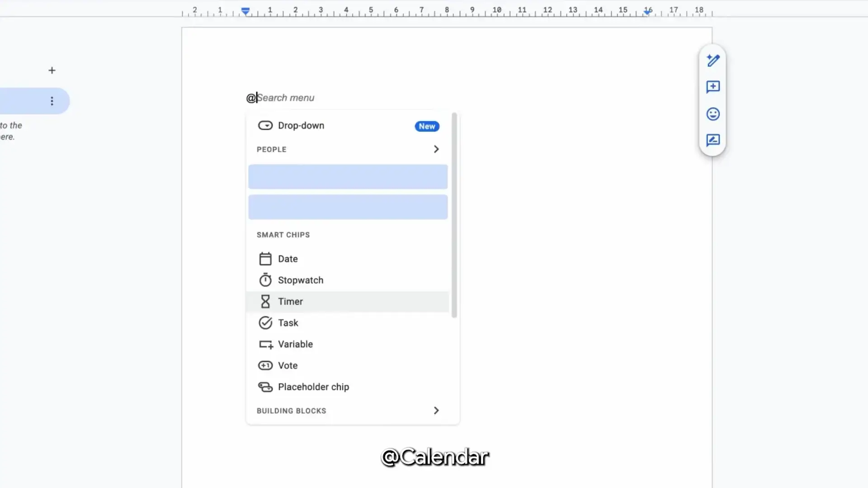Select the second highlighted people suggestion
The image size is (868, 488).
click(x=348, y=207)
